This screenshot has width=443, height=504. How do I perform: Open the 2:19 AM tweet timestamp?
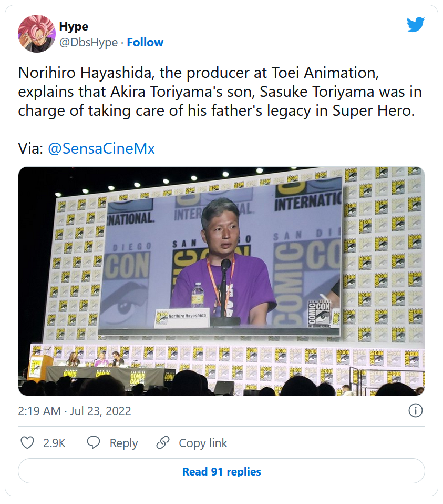(39, 411)
